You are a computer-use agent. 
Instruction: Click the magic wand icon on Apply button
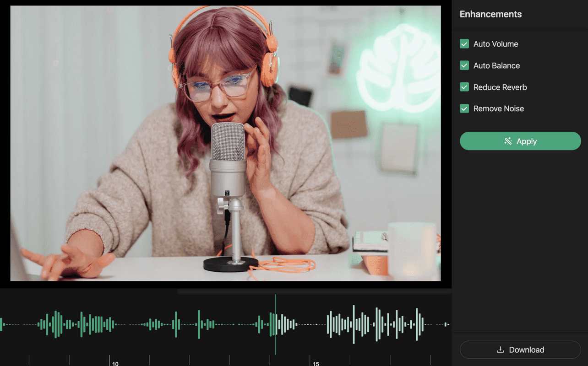[508, 141]
